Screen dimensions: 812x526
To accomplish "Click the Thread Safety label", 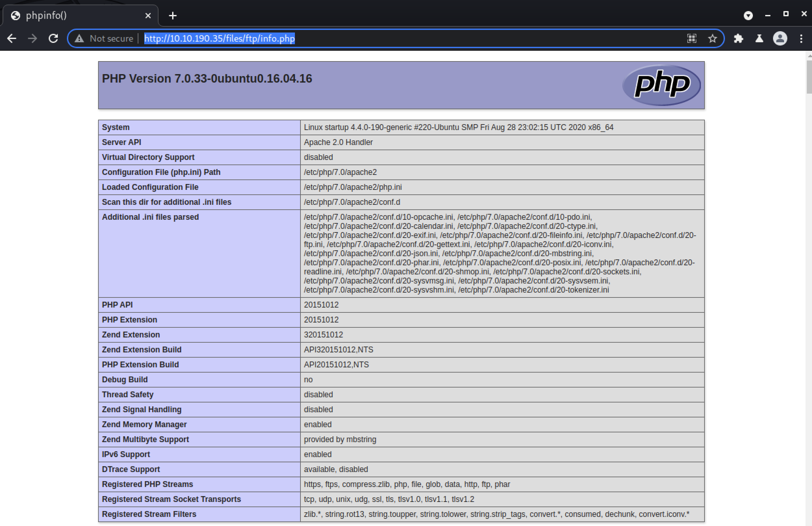I will coord(128,395).
